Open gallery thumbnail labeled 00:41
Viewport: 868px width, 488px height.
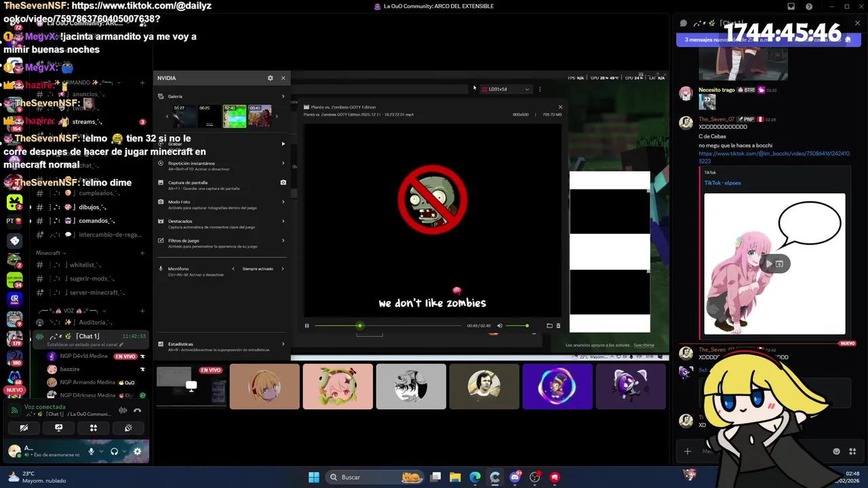[260, 116]
